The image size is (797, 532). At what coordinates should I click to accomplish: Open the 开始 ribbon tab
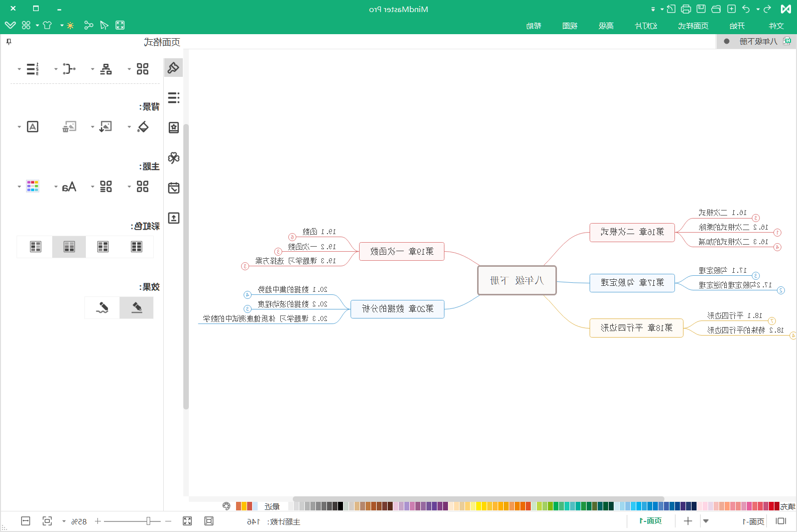[737, 26]
